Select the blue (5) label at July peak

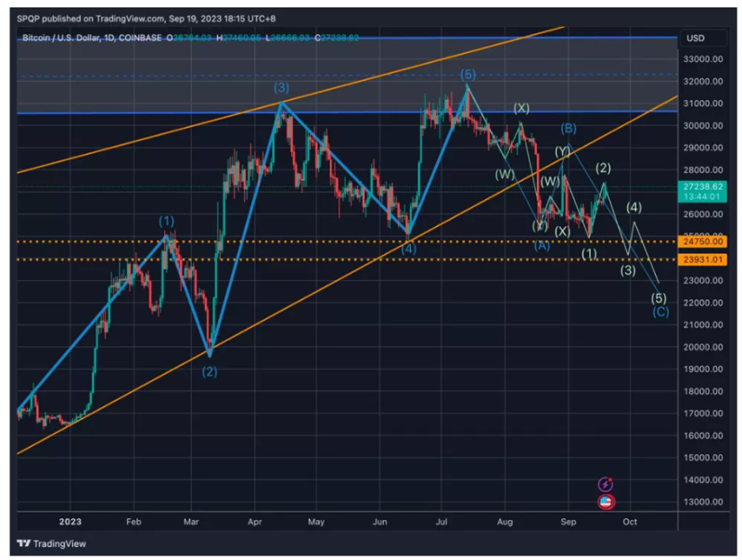(x=469, y=74)
